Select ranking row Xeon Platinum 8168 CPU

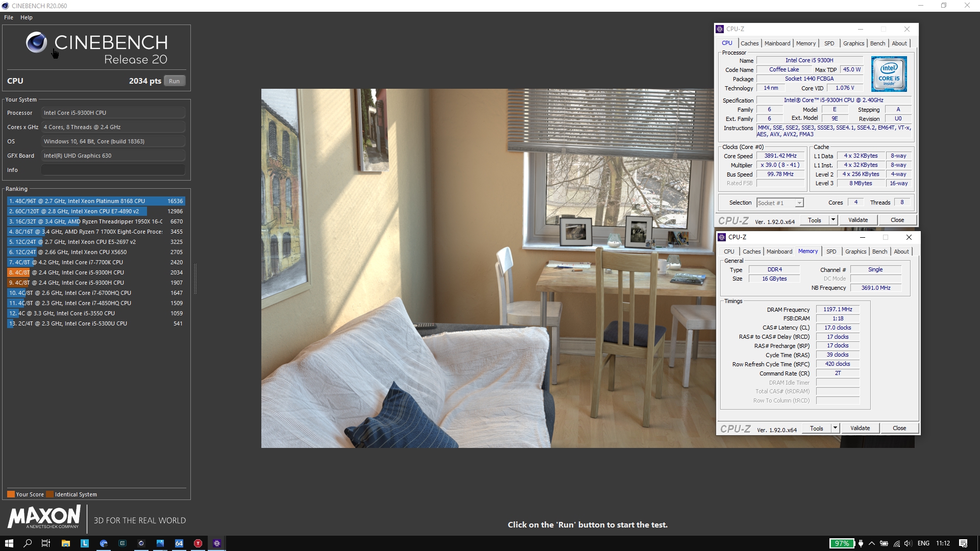coord(96,201)
